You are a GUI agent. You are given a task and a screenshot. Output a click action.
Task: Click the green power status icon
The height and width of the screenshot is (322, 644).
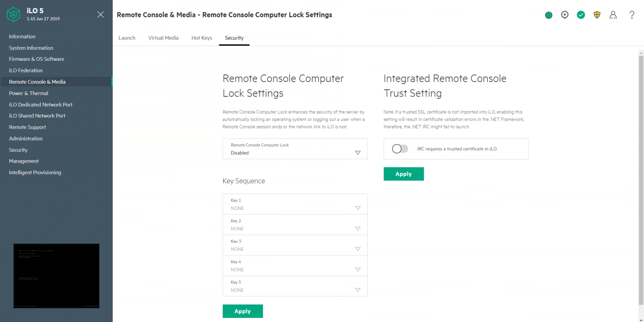549,15
